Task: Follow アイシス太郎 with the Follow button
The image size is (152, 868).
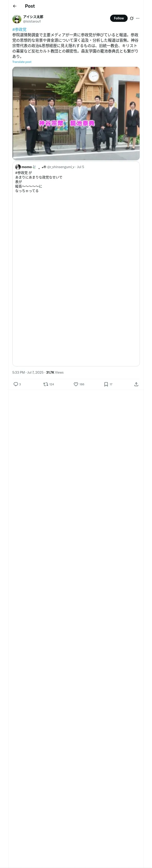Action: click(x=119, y=18)
